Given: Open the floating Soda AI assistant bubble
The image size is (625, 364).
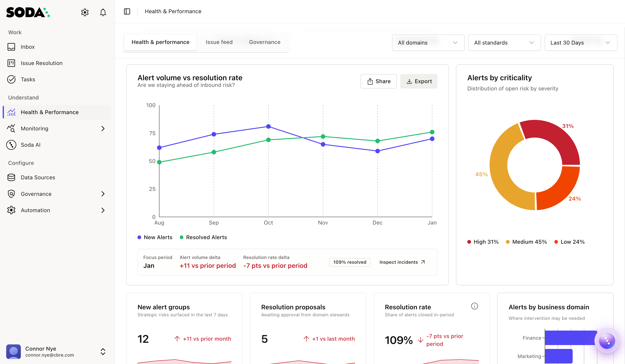Looking at the screenshot, I should click(x=607, y=341).
